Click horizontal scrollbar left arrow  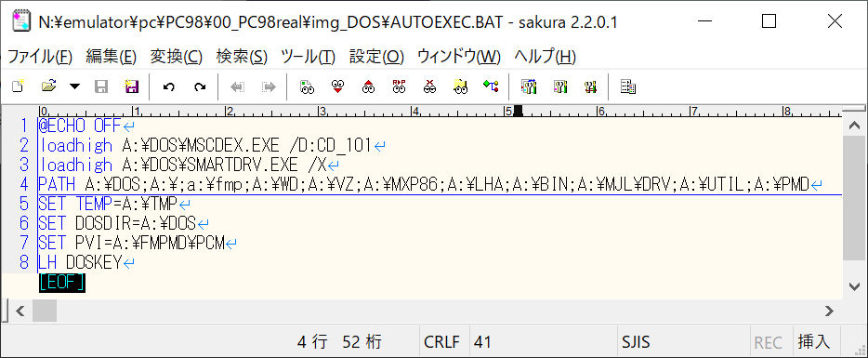(x=20, y=311)
